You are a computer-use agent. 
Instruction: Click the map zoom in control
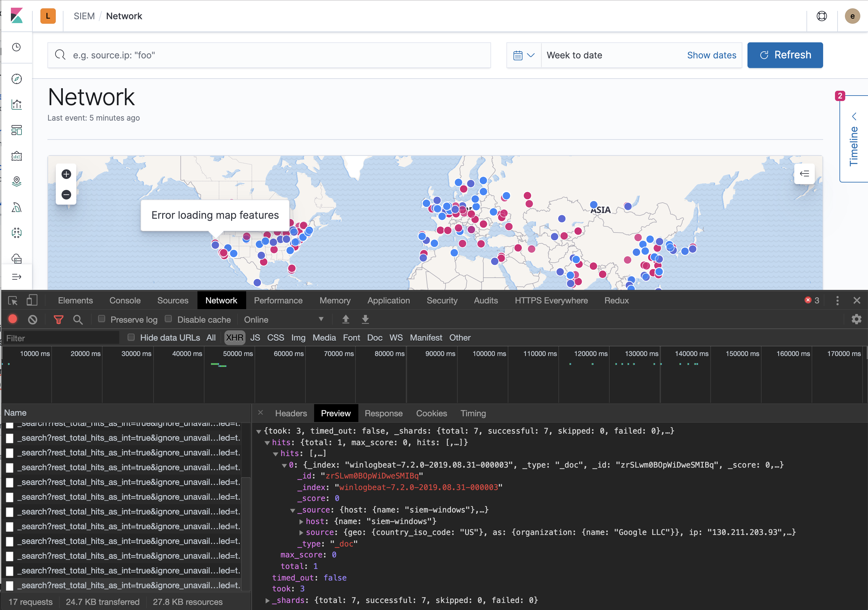coord(66,174)
